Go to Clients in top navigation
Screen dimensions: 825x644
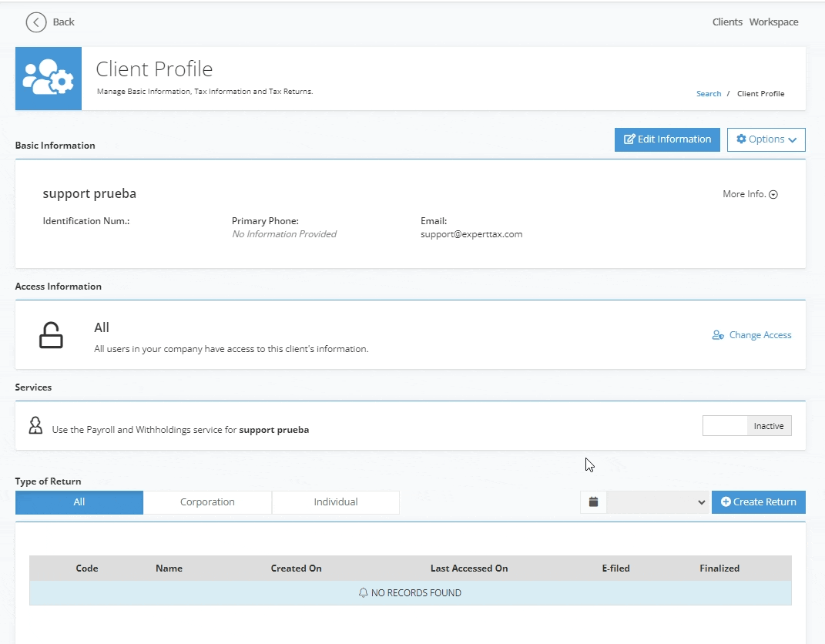727,22
